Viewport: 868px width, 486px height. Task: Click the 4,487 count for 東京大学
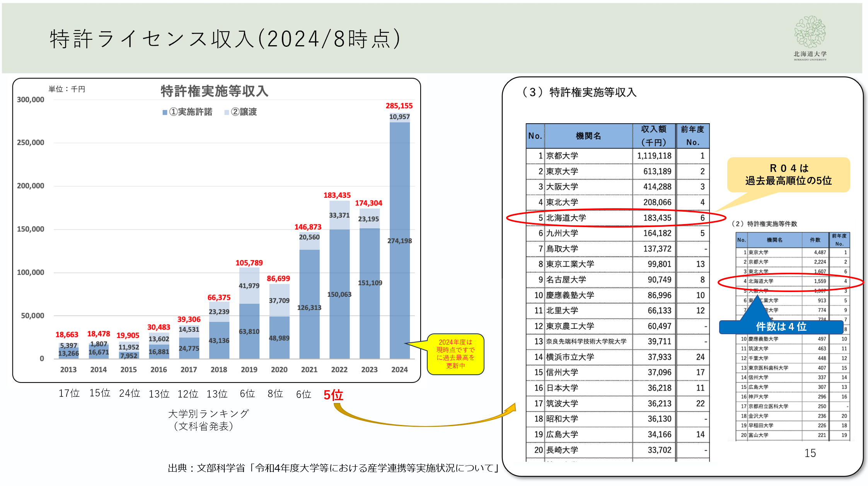click(x=820, y=252)
